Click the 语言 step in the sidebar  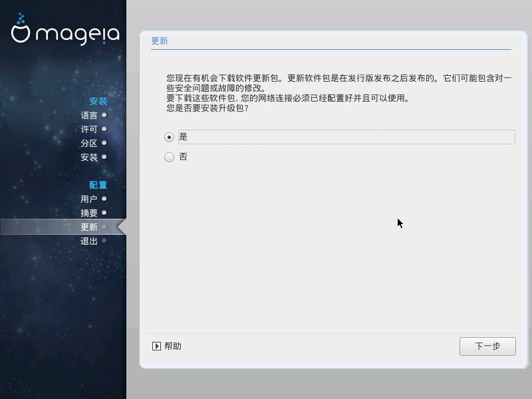pyautogui.click(x=89, y=115)
